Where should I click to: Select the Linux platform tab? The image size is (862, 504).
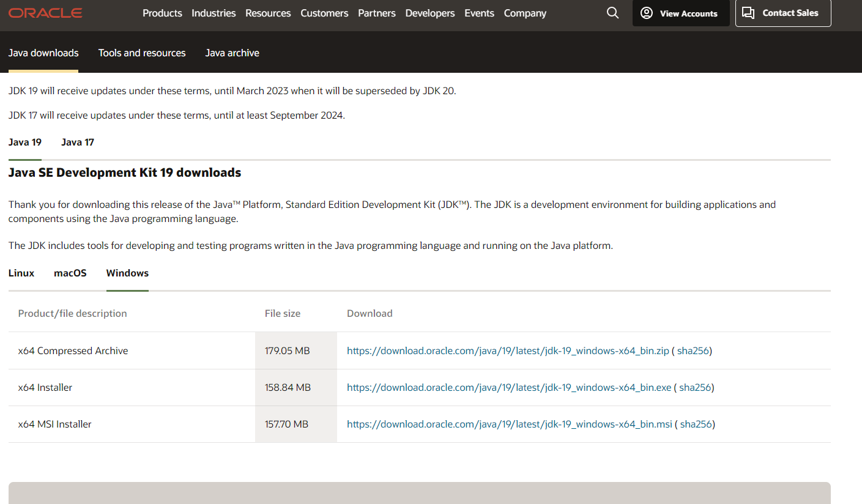(21, 273)
